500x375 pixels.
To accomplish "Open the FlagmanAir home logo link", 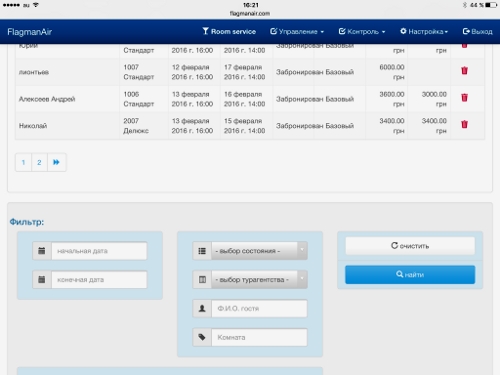I will tap(29, 32).
